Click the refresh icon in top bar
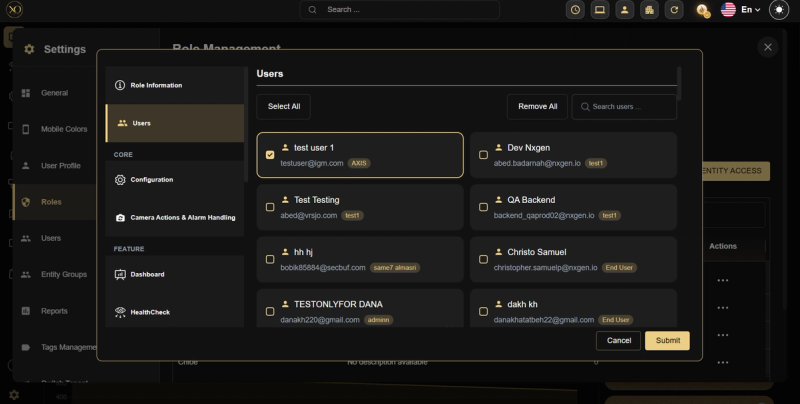Screen dimensions: 800x404 point(674,10)
